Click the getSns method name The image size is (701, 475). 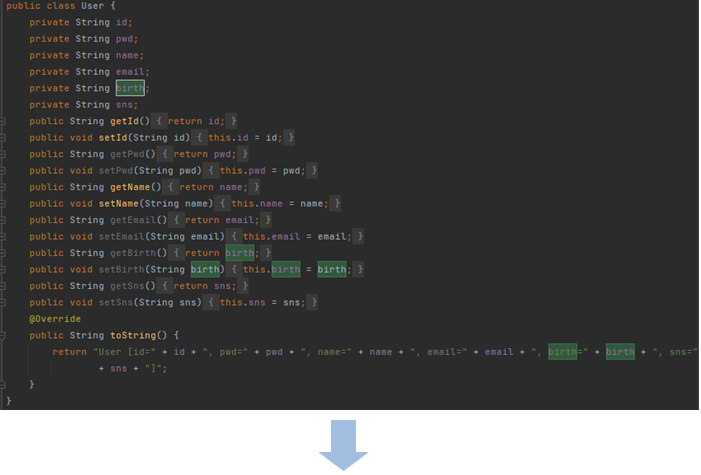coord(127,286)
